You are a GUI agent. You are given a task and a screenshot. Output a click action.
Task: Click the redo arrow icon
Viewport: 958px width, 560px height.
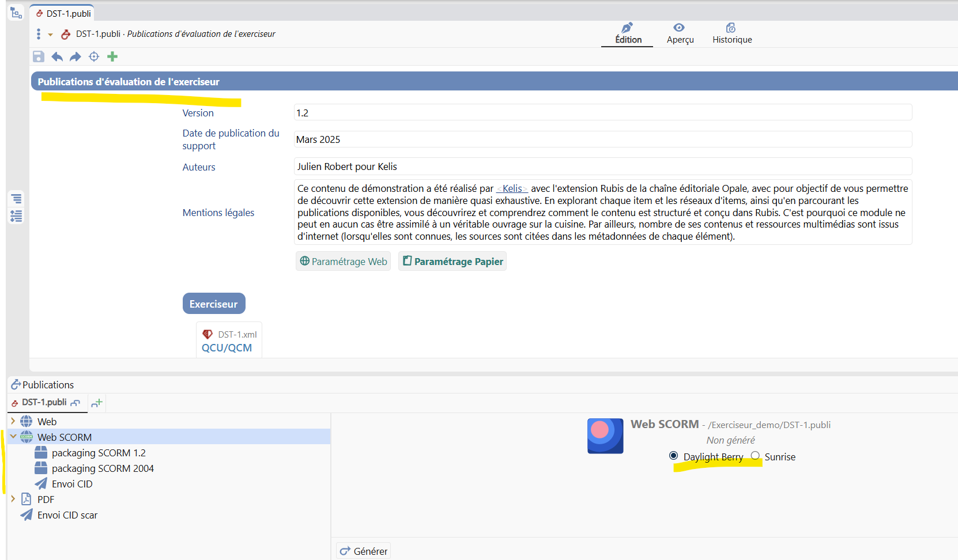tap(76, 56)
